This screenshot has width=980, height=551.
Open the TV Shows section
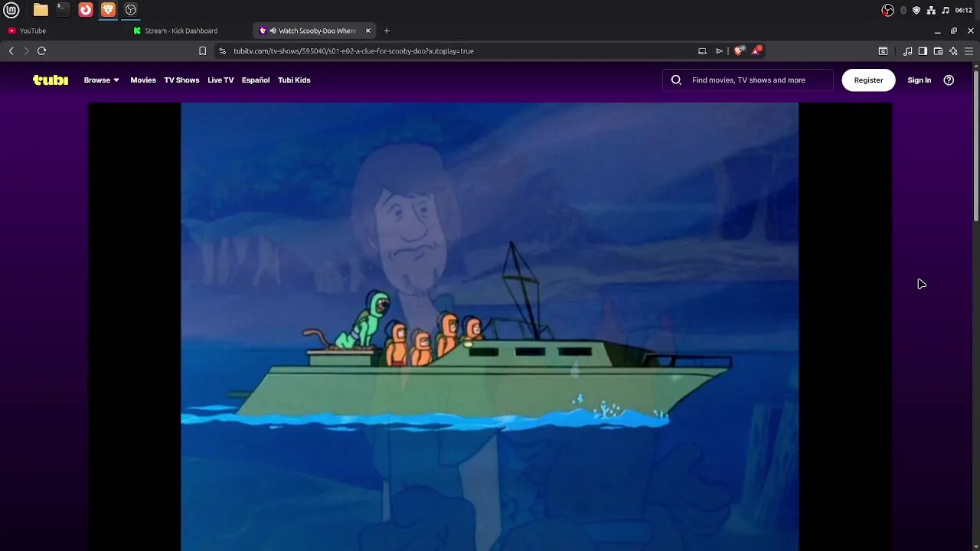coord(181,80)
